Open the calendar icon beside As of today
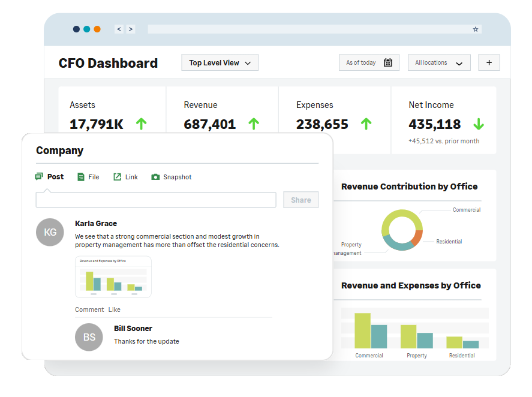532x397 pixels. coord(389,62)
